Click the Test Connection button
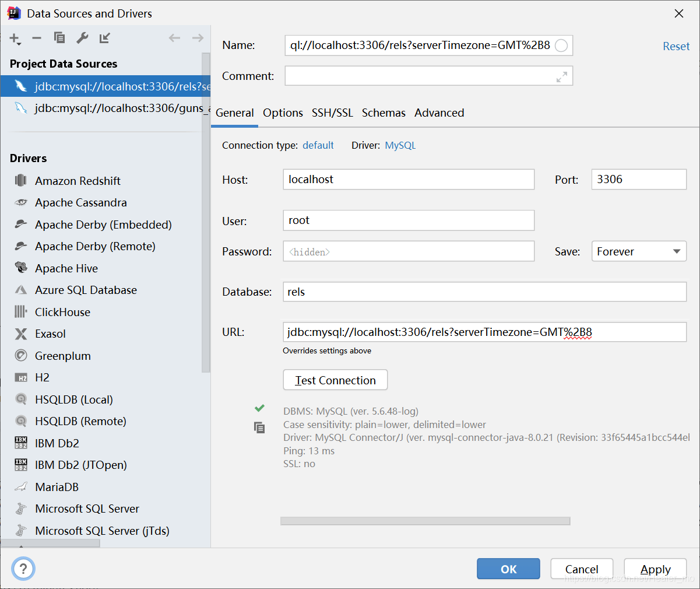This screenshot has width=700, height=589. (335, 380)
